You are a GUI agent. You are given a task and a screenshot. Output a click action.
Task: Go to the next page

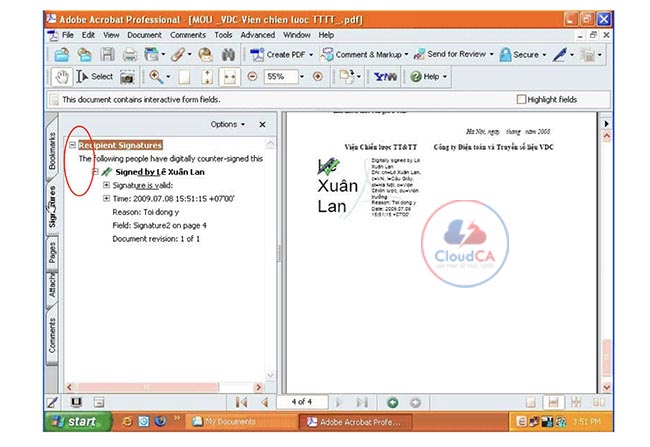[339, 402]
